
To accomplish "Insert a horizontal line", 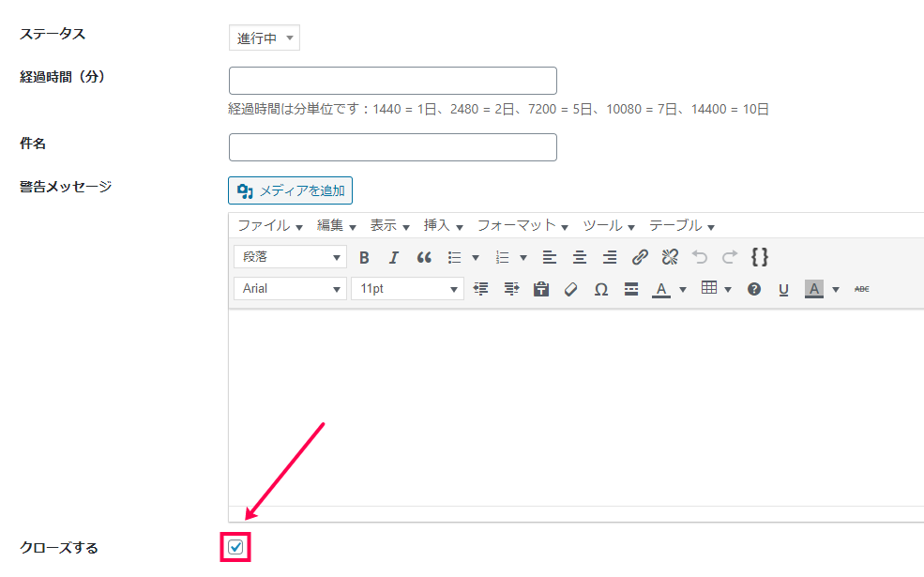I will pyautogui.click(x=631, y=289).
